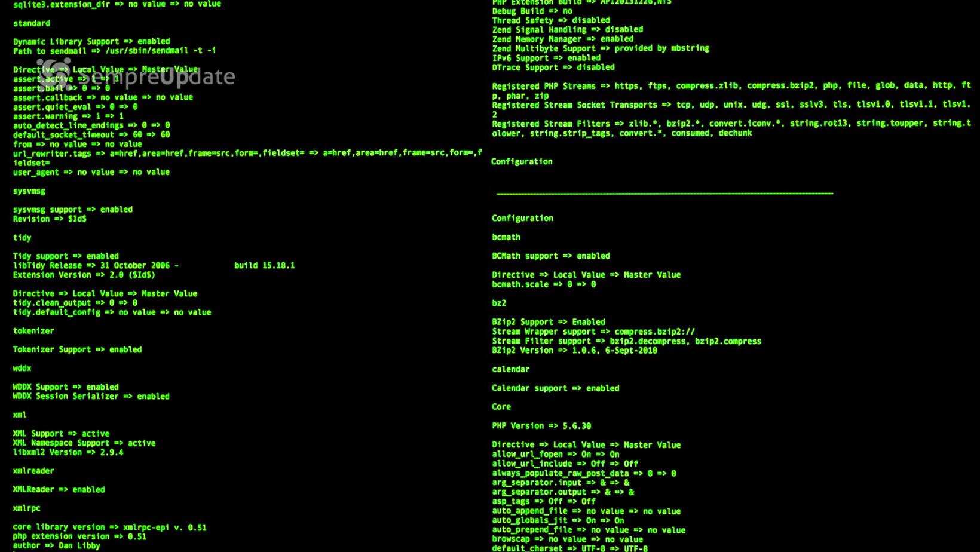980x552 pixels.
Task: Click the 'Registered PHP Streams' line
Action: (x=731, y=90)
